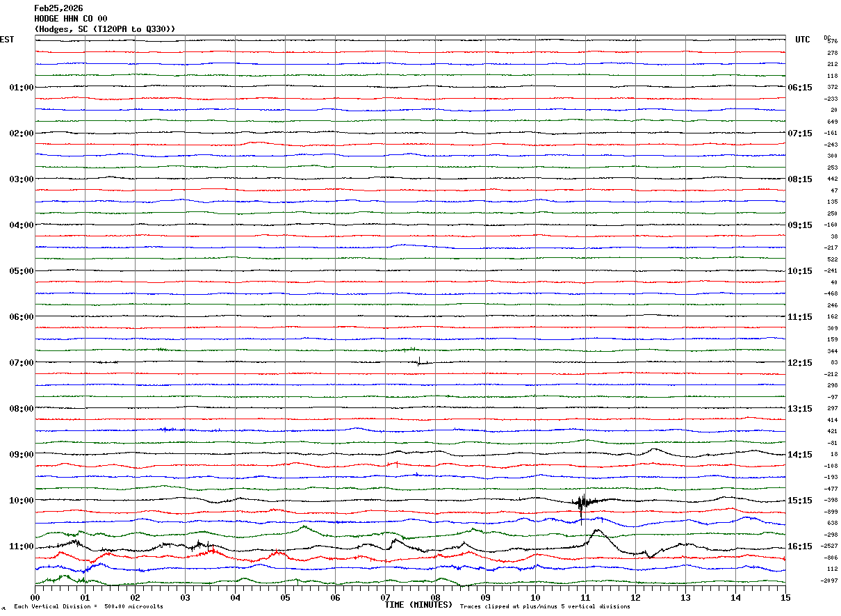The width and height of the screenshot is (841, 616).
Task: Click the 01:00 EST row label
Action: [x=22, y=88]
